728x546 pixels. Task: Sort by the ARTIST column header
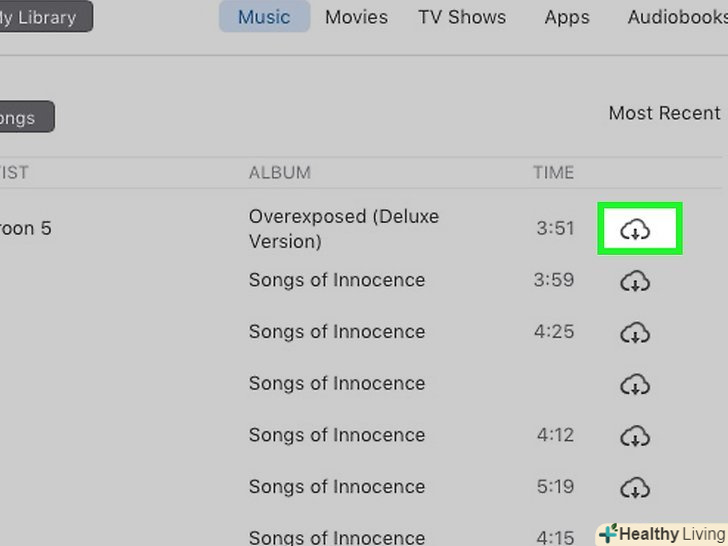point(14,172)
